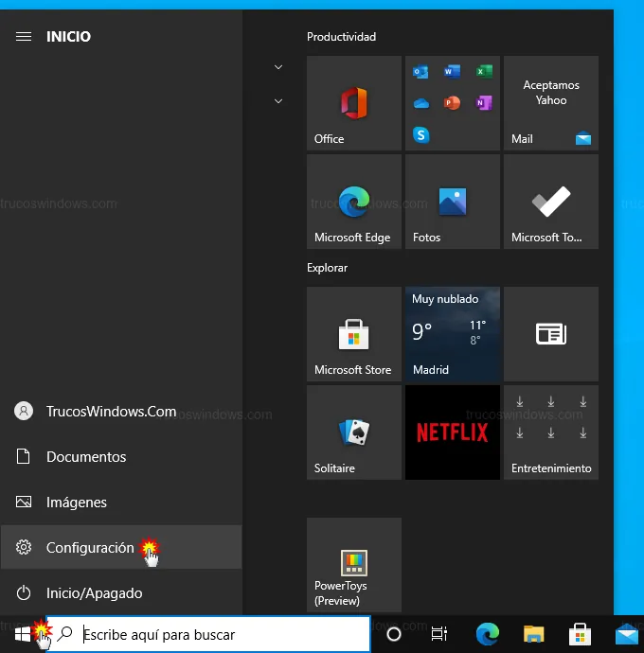
Task: Open Configuración from the Start menu
Action: tap(90, 548)
